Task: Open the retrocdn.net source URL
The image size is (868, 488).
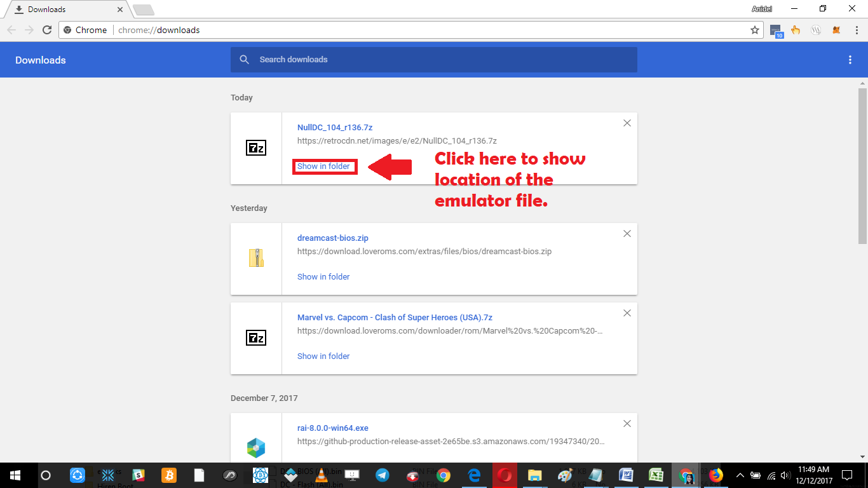Action: [397, 141]
